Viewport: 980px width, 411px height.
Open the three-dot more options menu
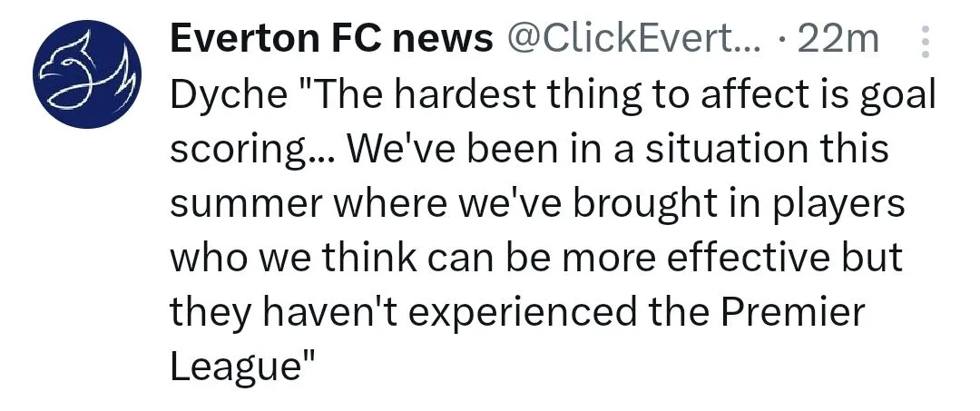click(x=926, y=42)
